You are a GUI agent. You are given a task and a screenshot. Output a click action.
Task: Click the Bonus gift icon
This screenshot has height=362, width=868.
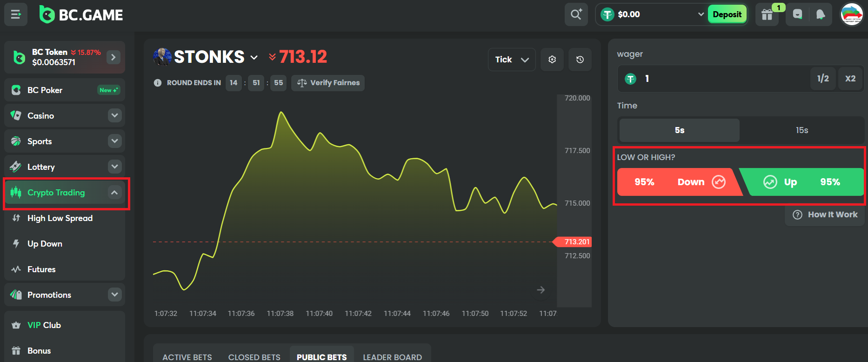pos(16,351)
